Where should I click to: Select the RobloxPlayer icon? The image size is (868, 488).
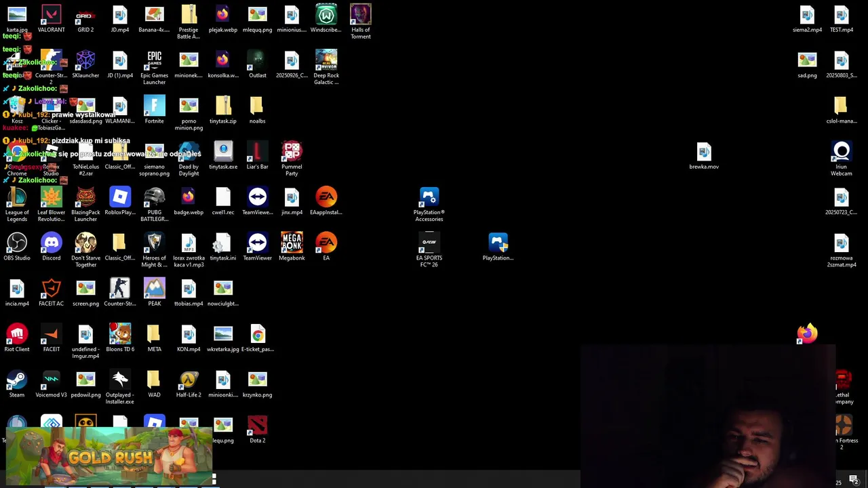(x=120, y=201)
